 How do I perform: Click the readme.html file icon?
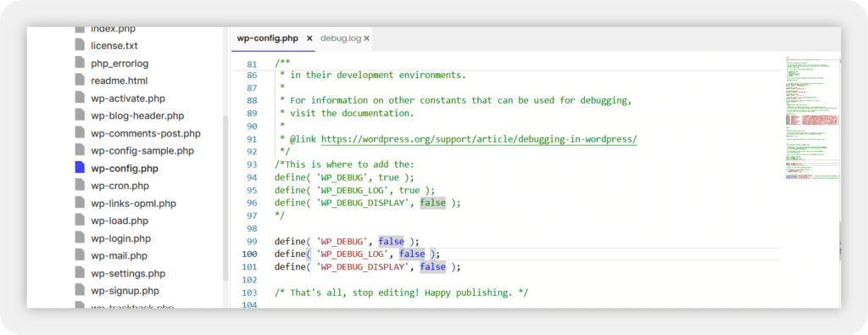tap(80, 81)
